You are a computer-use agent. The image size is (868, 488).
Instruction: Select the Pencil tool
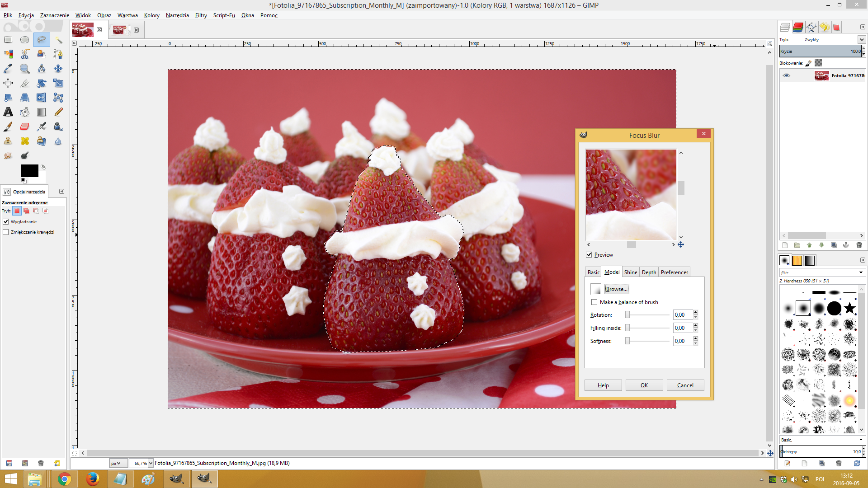click(58, 112)
